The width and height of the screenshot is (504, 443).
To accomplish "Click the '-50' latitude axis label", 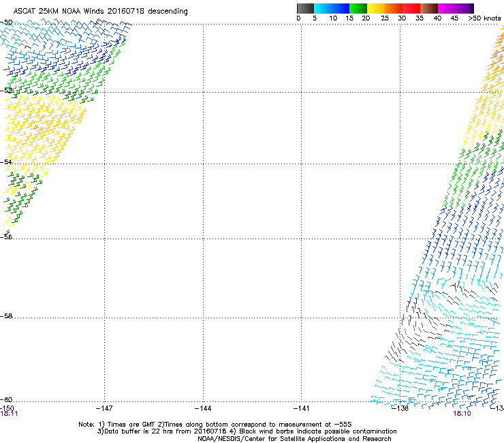I will coord(6,22).
